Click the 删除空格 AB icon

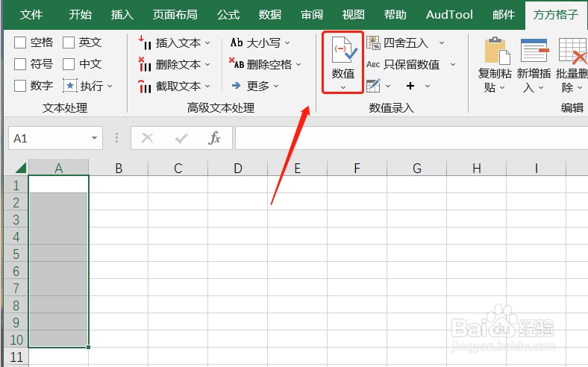pos(237,63)
